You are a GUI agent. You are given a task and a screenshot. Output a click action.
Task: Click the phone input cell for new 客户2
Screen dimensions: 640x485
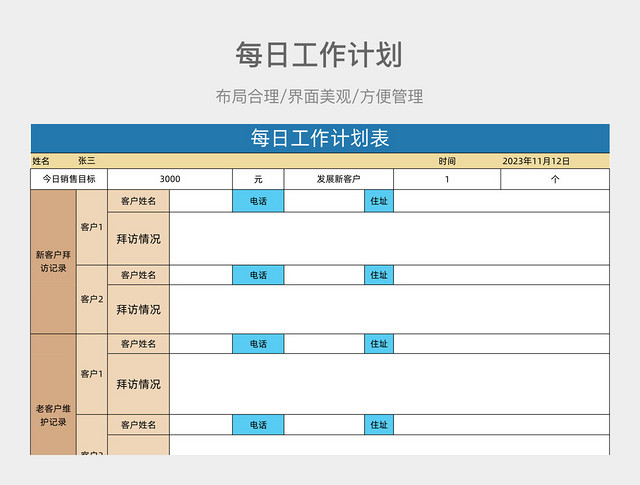click(324, 275)
